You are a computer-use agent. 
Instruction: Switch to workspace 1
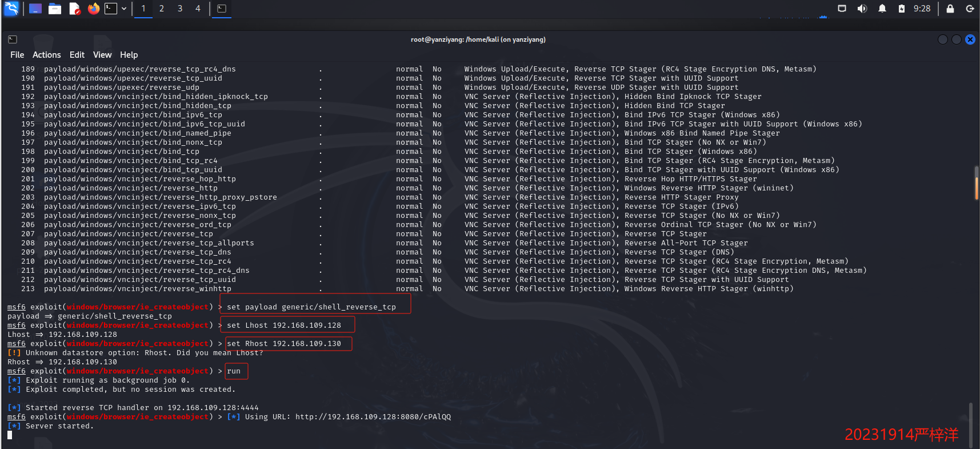[143, 9]
